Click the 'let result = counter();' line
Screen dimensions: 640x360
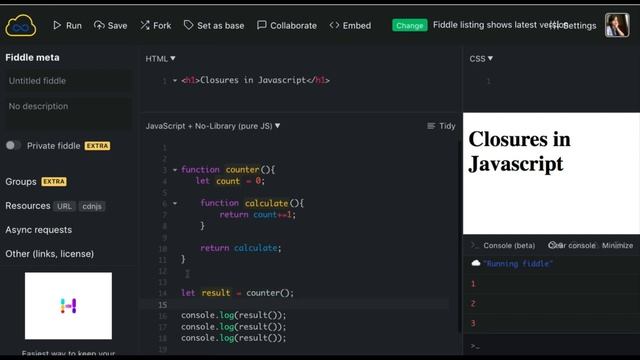237,293
